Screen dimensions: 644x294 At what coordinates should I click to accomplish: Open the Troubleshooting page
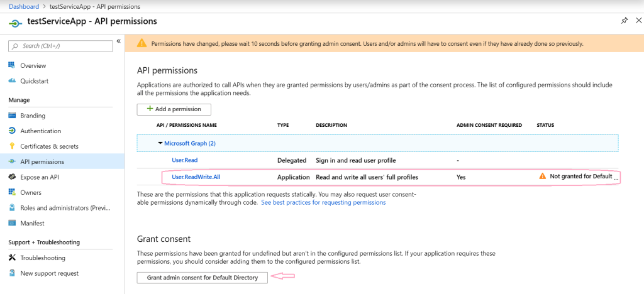(43, 258)
